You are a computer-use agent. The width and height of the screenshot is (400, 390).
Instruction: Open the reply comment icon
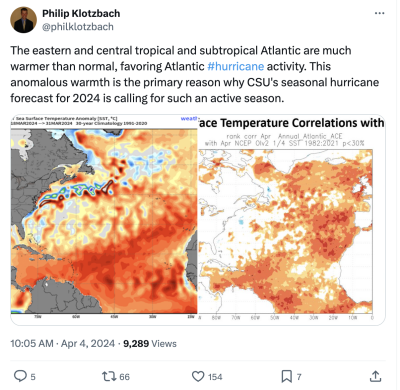20,376
